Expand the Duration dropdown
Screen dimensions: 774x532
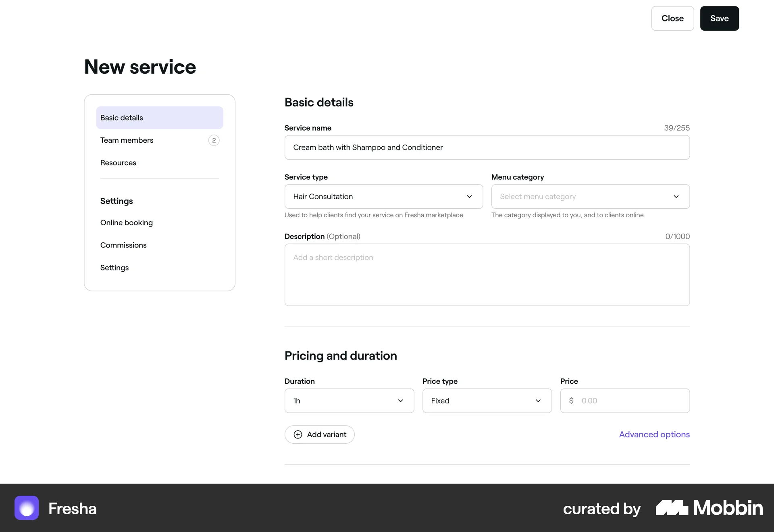click(349, 401)
